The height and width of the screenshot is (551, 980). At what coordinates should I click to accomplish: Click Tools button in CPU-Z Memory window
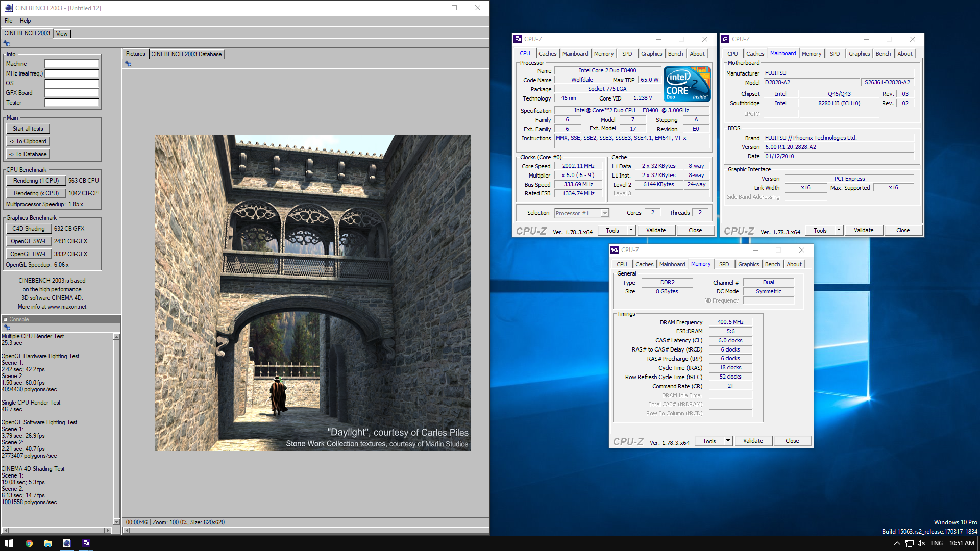709,441
